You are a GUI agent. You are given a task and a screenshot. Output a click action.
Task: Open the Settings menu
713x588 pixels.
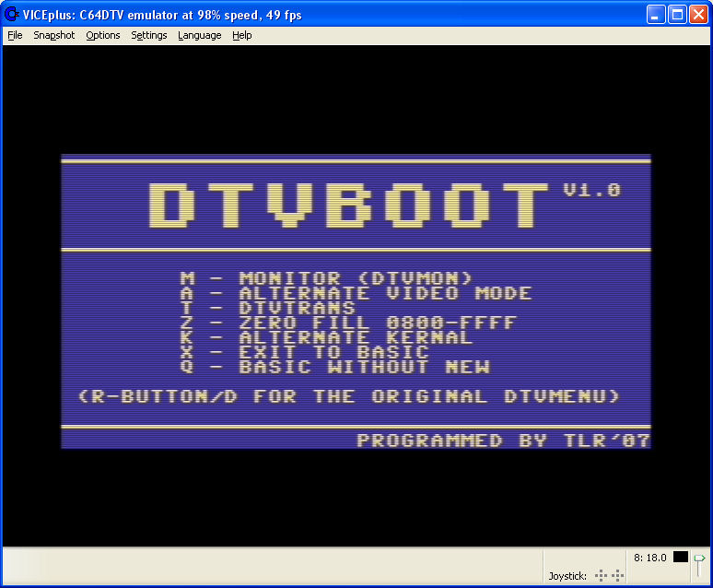pyautogui.click(x=148, y=36)
